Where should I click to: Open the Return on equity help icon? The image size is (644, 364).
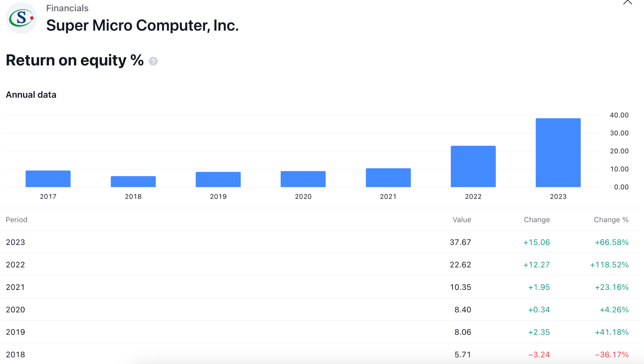coord(153,61)
